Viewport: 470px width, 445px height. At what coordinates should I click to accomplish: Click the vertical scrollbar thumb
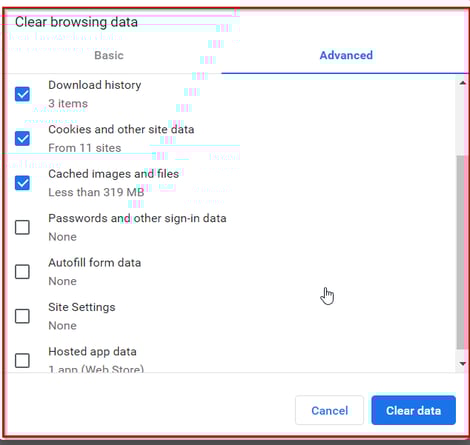point(461,252)
